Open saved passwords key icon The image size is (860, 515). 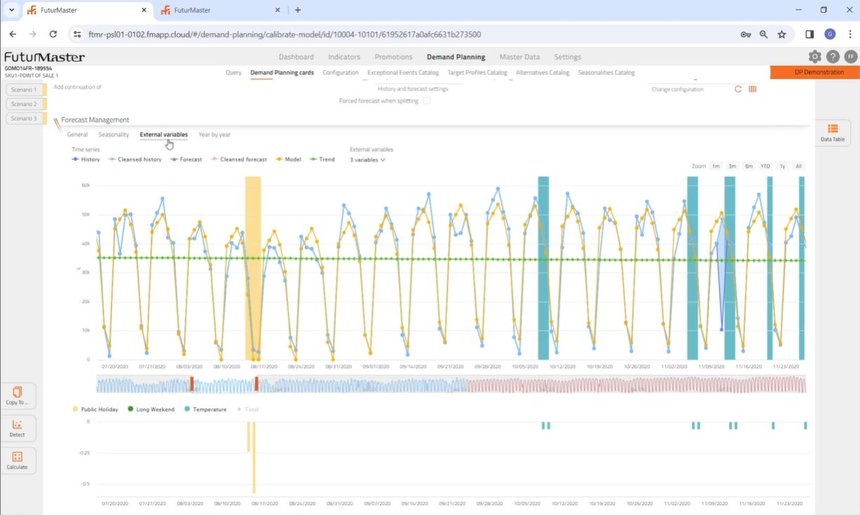click(745, 34)
